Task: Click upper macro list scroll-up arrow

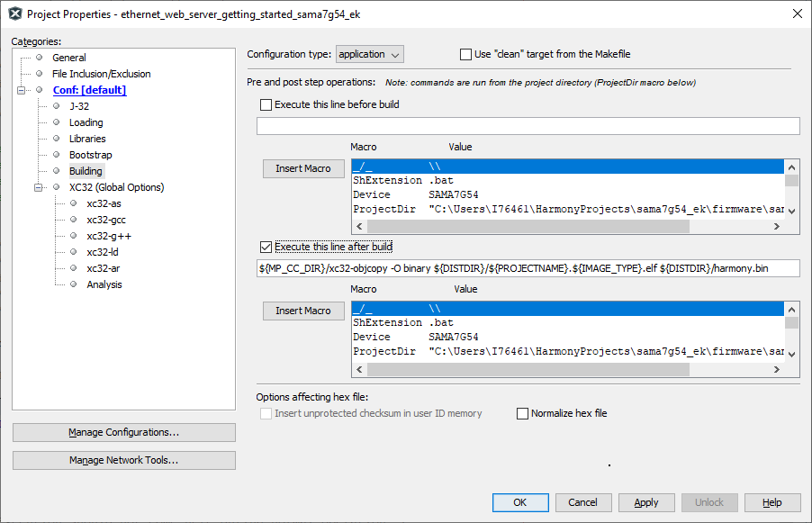Action: 791,167
